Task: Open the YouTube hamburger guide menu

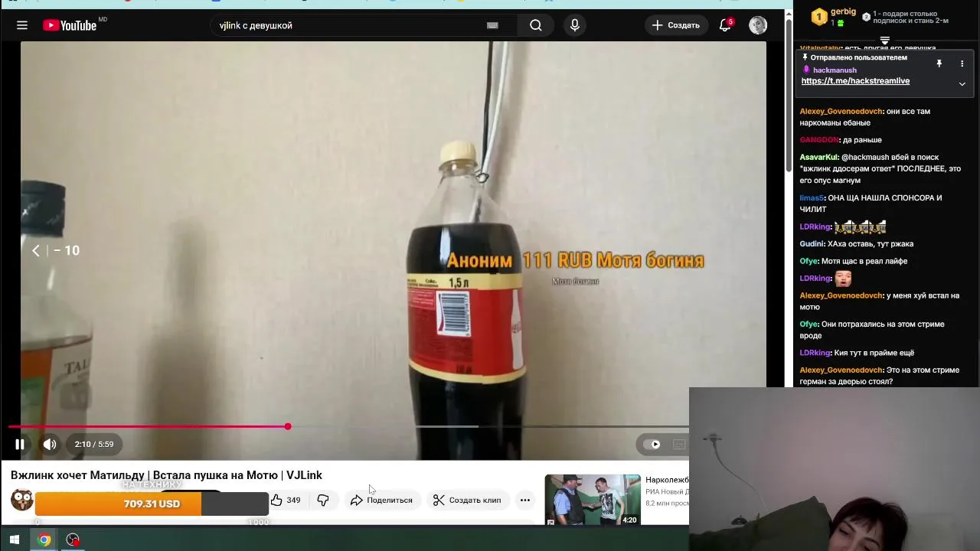Action: coord(22,25)
